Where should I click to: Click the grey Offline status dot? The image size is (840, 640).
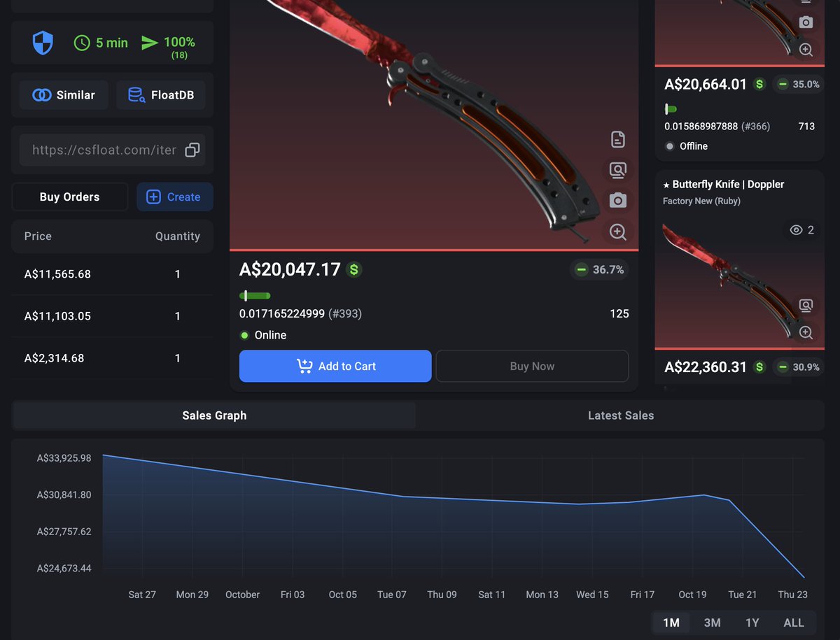point(670,146)
